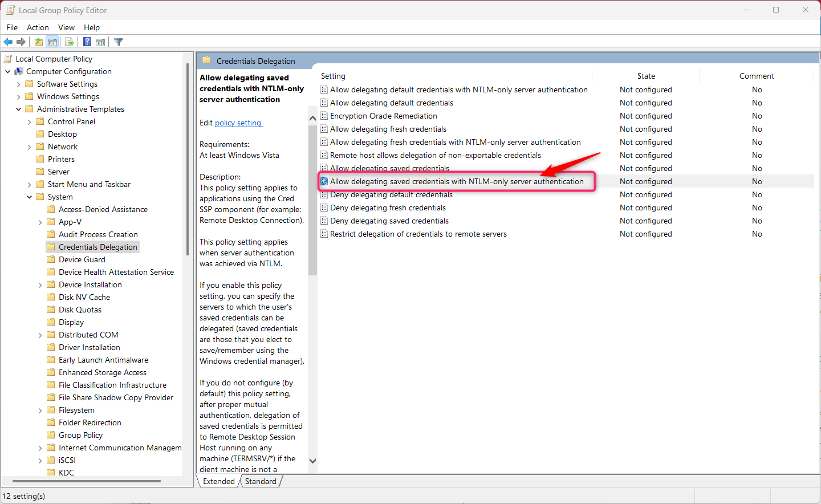The width and height of the screenshot is (821, 504).
Task: Click the Encryption Oracle Remediation setting icon
Action: (325, 116)
